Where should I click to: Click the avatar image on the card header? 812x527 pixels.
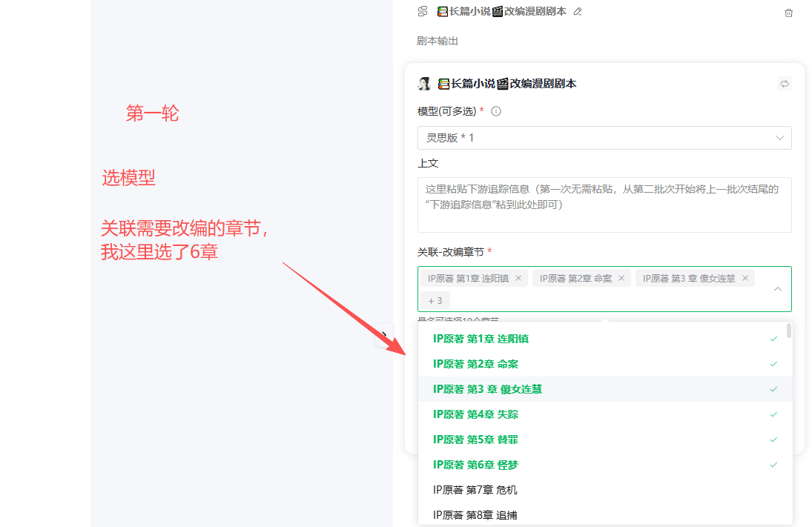[x=425, y=84]
